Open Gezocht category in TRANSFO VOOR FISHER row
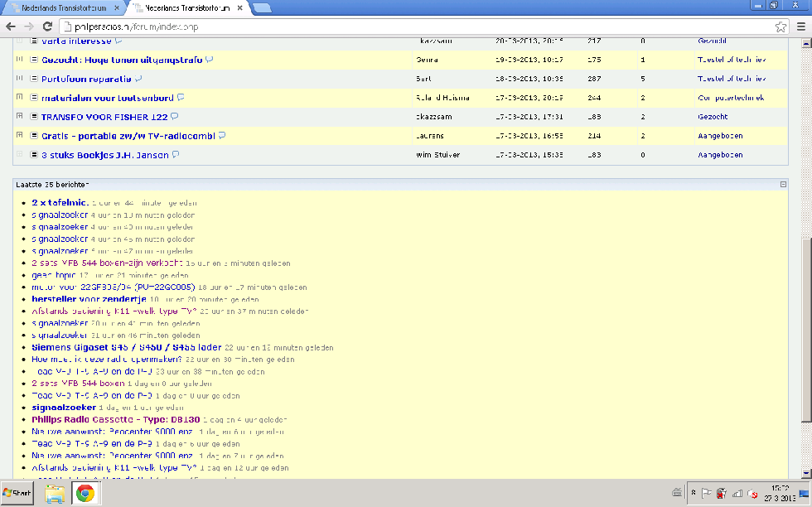Screen dimensions: 812x507 pos(713,117)
